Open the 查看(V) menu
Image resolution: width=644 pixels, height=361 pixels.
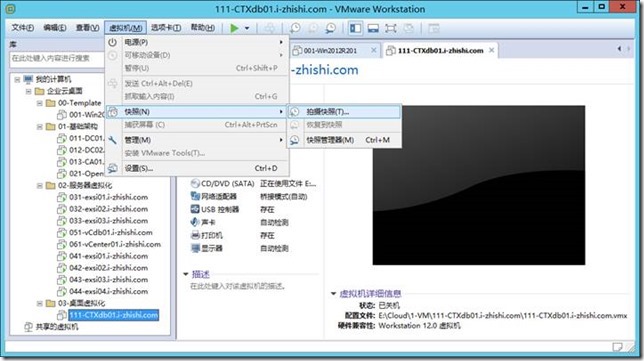87,28
